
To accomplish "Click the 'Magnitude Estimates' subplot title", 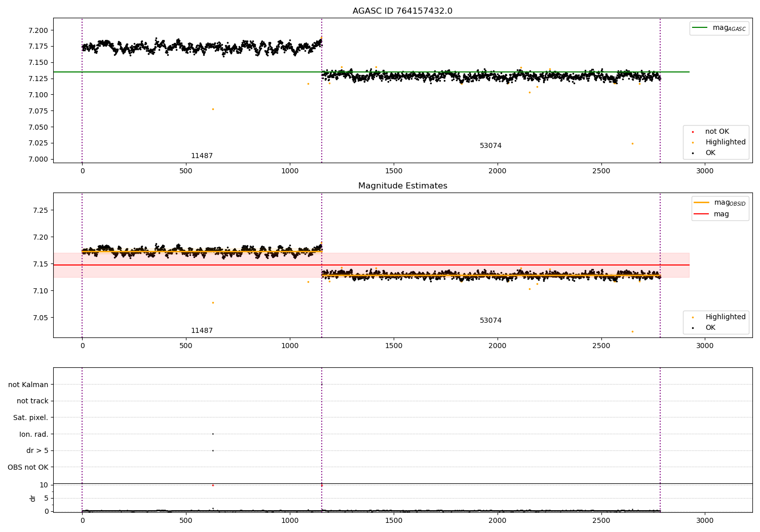I will (402, 186).
